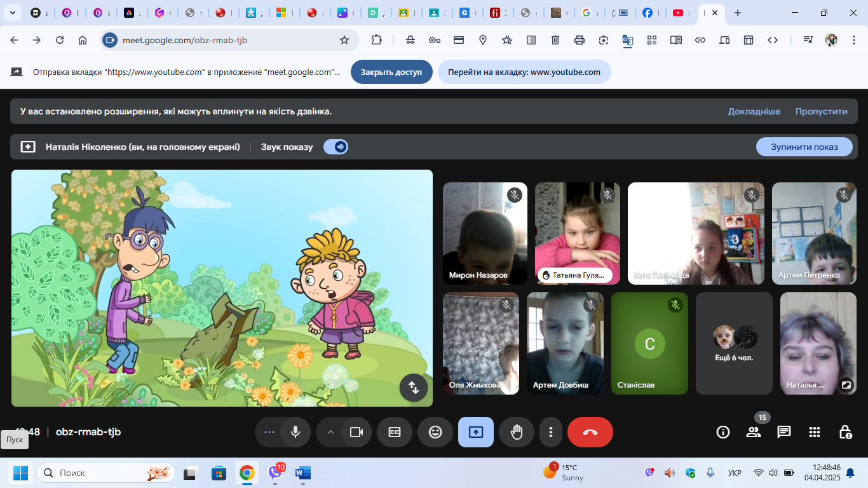Switch to the YouTube tab
The image size is (868, 488).
coord(682,13)
